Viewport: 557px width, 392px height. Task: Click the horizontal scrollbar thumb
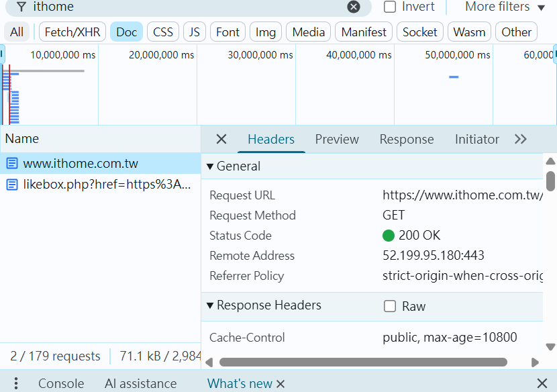(363, 362)
